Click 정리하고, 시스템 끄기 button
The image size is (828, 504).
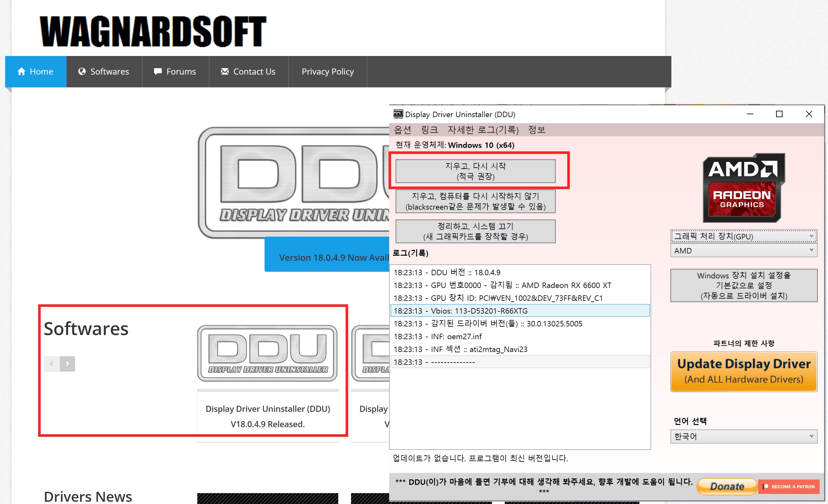click(475, 231)
